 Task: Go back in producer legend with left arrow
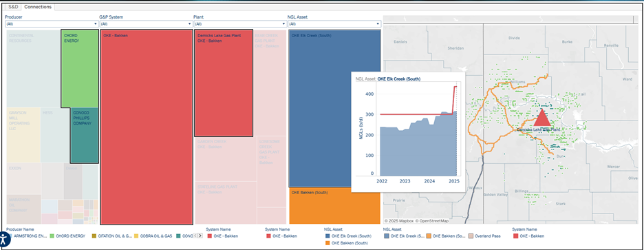[x=195, y=236]
